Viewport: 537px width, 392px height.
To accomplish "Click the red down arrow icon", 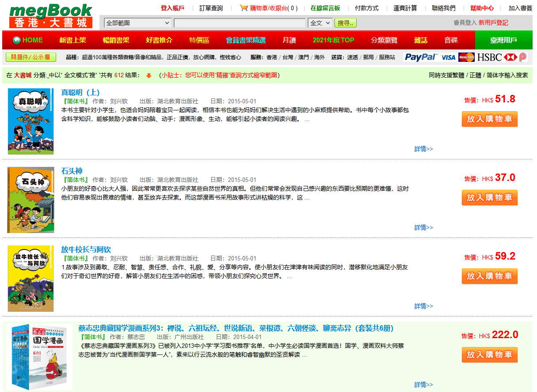I will click(149, 75).
